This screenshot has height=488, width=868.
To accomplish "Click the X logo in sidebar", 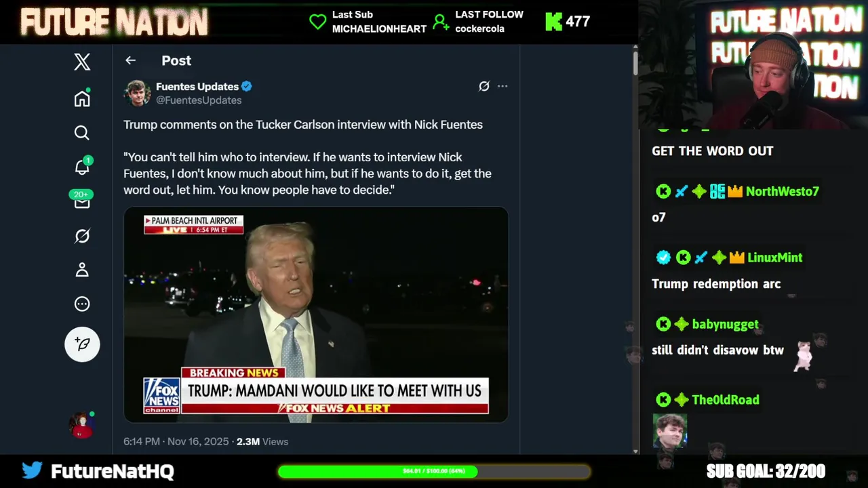I will click(x=82, y=62).
